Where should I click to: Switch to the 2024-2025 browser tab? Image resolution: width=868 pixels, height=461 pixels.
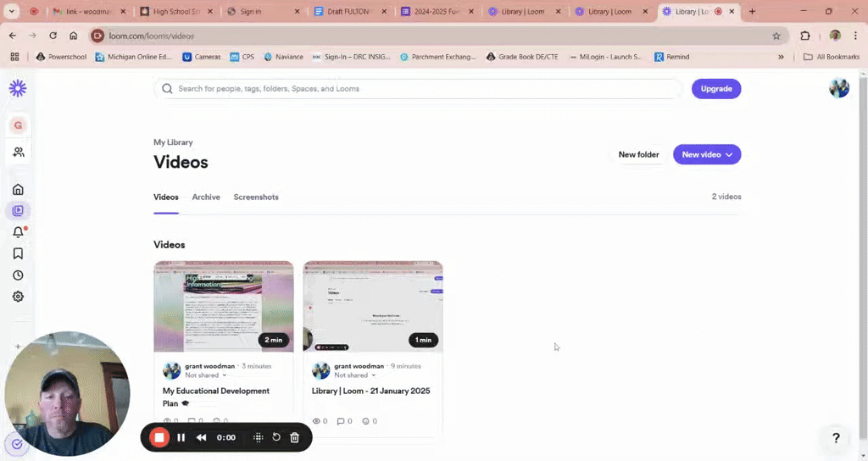[437, 12]
